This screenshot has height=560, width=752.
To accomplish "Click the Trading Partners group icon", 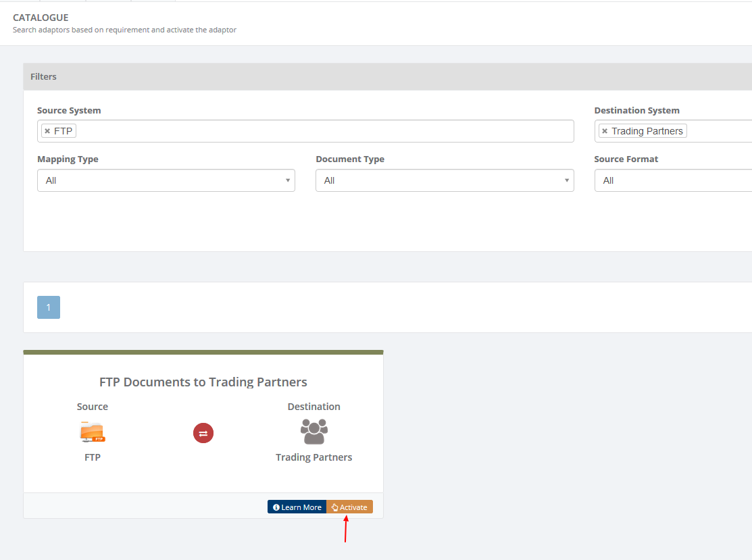I will point(314,432).
